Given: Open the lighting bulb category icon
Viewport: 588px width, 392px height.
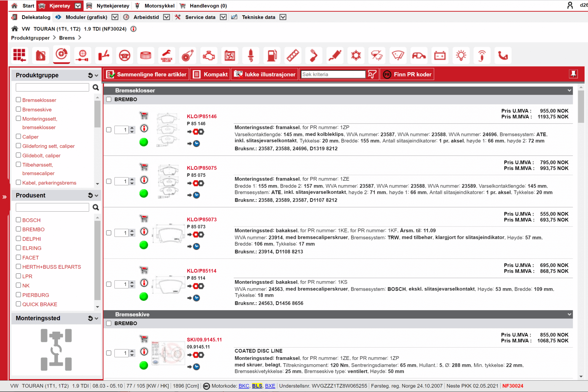Looking at the screenshot, I should (x=461, y=55).
